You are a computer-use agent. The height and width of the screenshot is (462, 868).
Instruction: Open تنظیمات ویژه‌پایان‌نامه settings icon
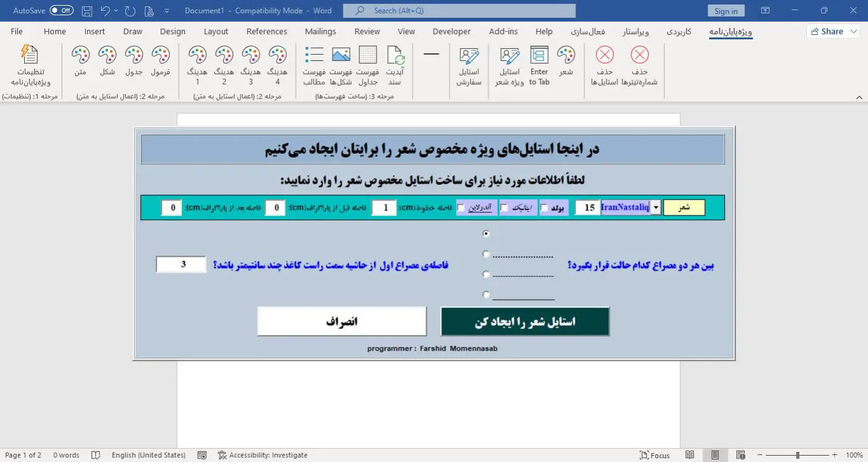click(x=31, y=64)
